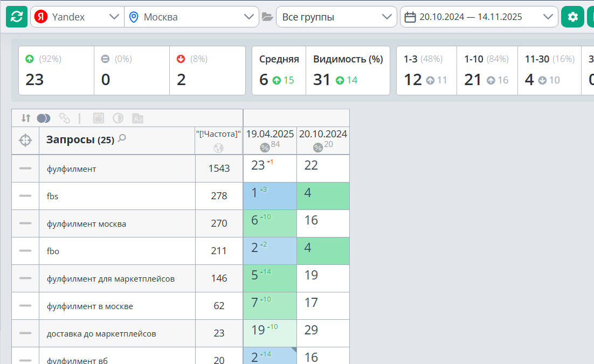Viewport: 594px width, 364px height.
Task: Click the percent icon under 20.10.2024
Action: (318, 148)
